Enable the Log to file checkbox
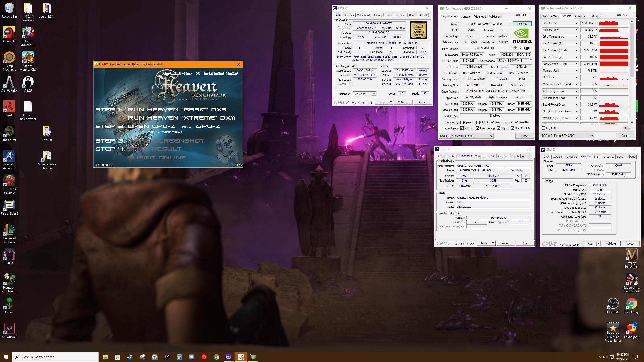Viewport: 644px width, 362px height. point(544,128)
